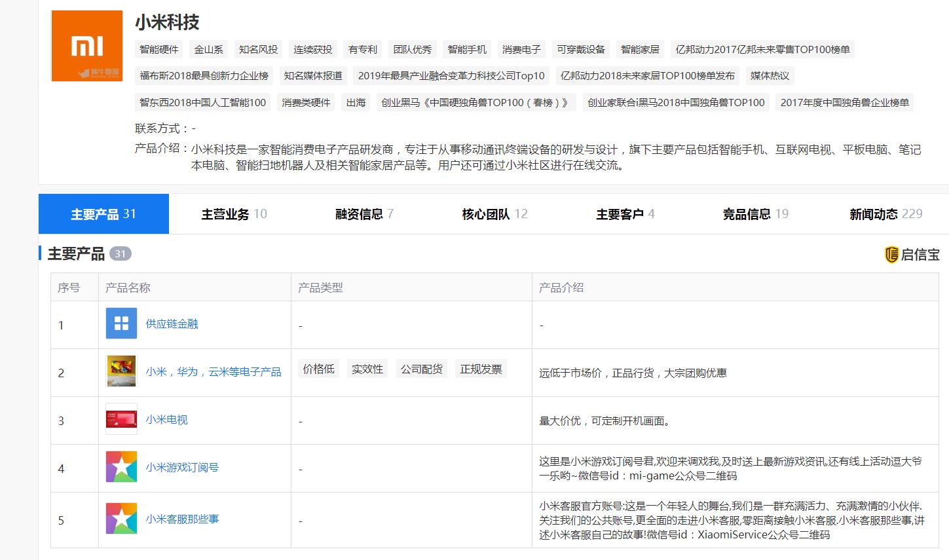Click the 小米电视 red thumbnail image
949x560 pixels.
click(121, 419)
